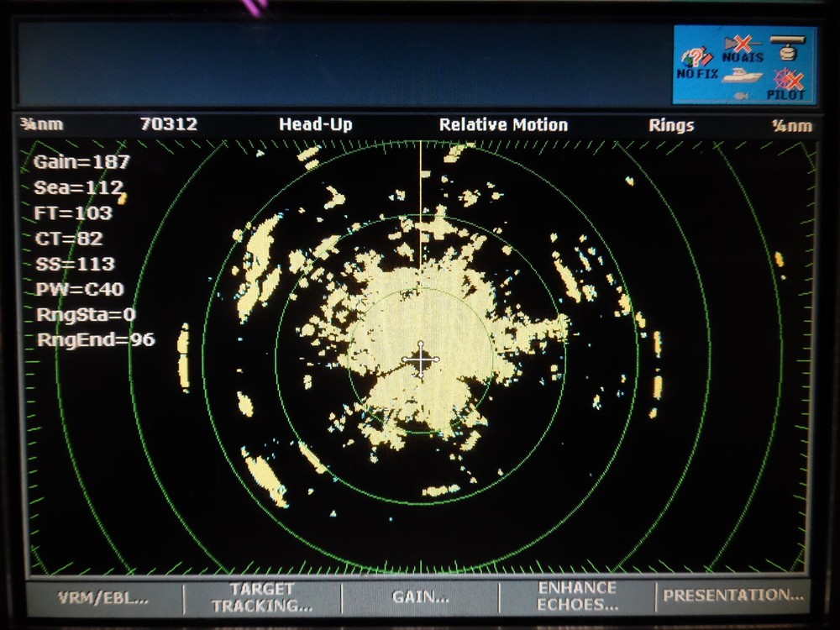Click the radar scanner status icon

(x=787, y=48)
